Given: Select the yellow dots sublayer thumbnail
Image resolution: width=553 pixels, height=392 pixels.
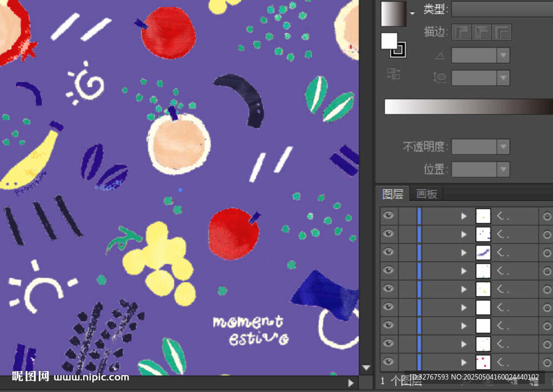Looking at the screenshot, I should pos(483,289).
